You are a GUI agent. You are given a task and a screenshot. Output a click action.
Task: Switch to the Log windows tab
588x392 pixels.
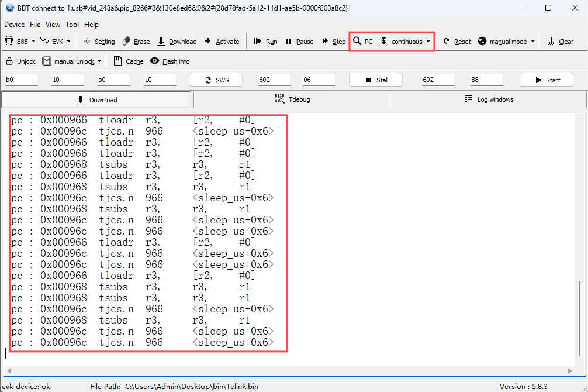coord(489,99)
